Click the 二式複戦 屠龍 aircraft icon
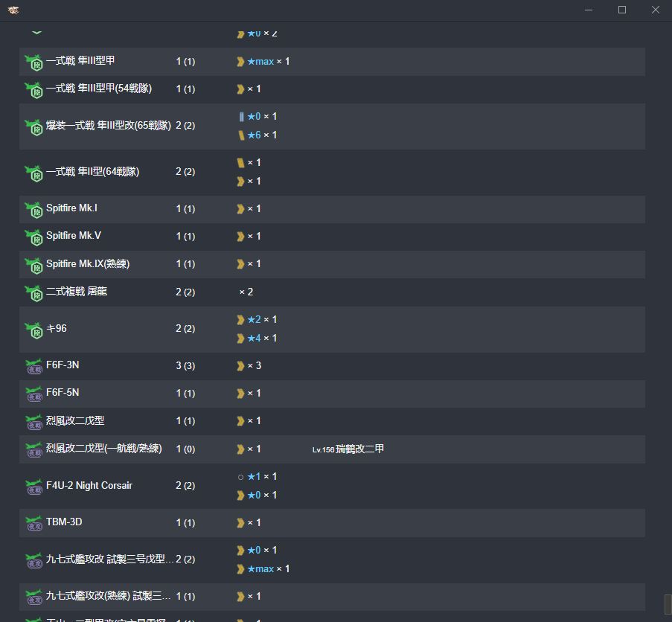The image size is (672, 622). [x=33, y=292]
